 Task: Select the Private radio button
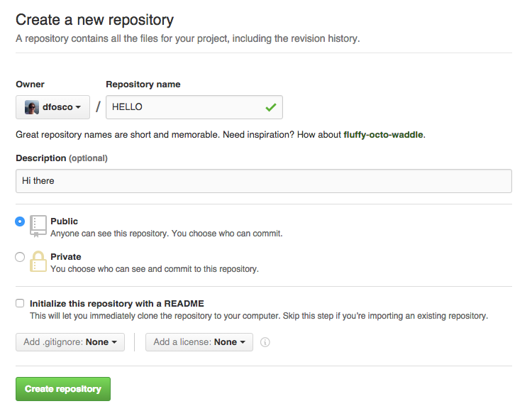click(20, 257)
